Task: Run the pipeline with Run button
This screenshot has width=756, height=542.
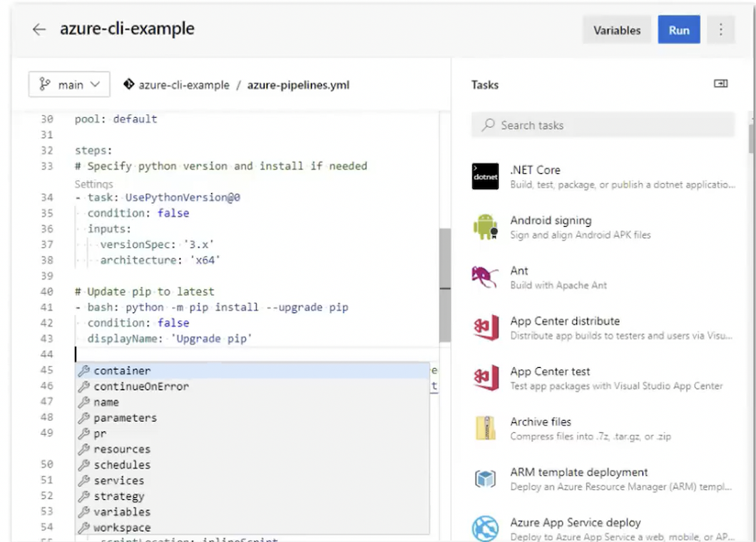Action: pyautogui.click(x=678, y=30)
